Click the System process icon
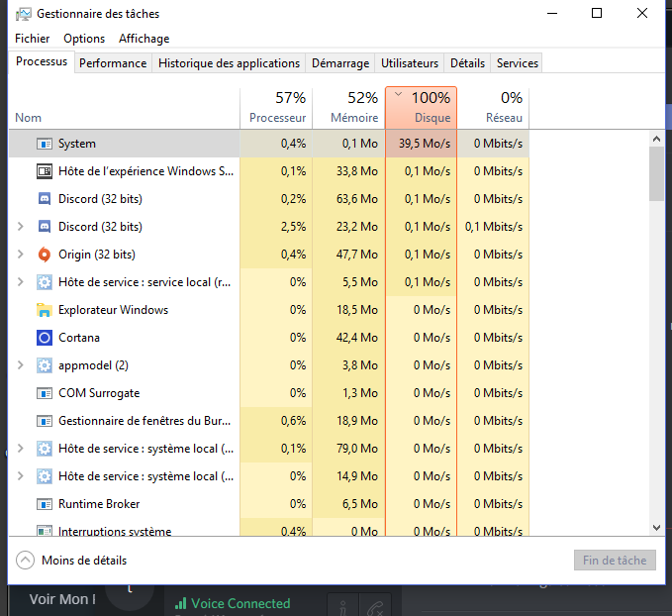 (x=45, y=144)
